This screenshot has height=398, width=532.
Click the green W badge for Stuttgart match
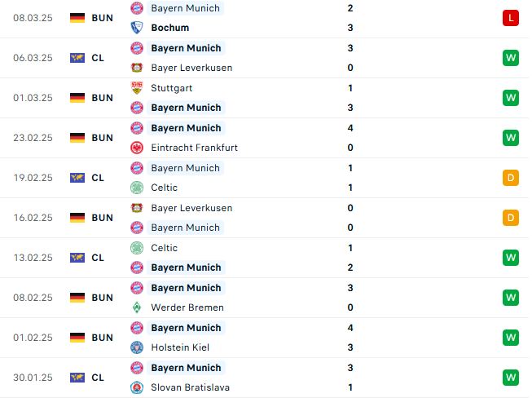point(511,98)
